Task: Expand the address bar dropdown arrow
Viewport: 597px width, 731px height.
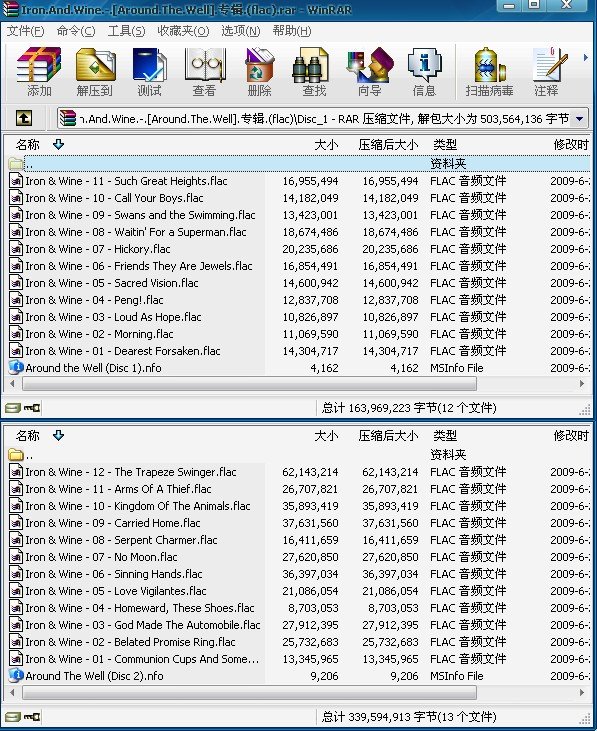Action: (579, 118)
